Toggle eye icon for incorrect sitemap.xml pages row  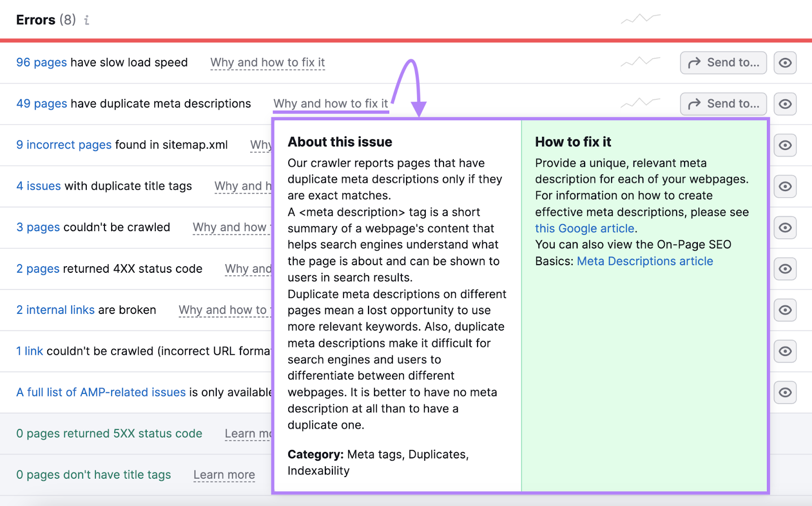coord(785,146)
